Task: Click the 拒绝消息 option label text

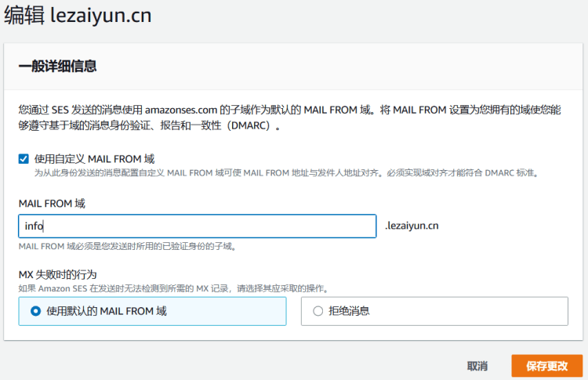Action: 349,311
